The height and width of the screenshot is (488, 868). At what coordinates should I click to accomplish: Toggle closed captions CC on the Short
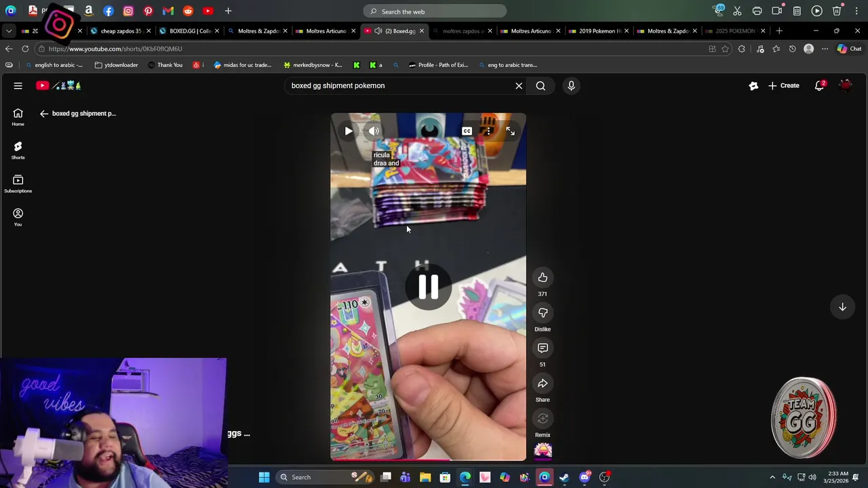click(467, 131)
